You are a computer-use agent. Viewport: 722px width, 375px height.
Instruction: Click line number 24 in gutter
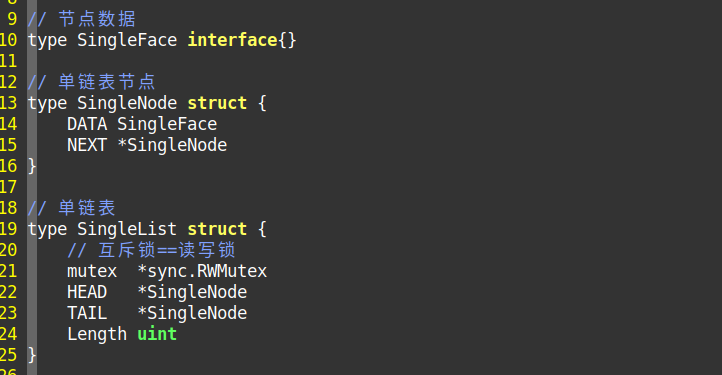click(9, 334)
